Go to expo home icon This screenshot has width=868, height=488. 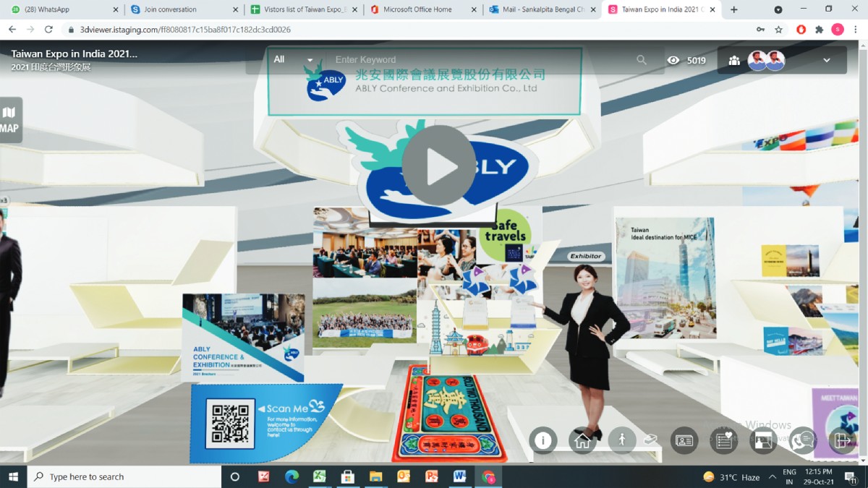point(582,440)
